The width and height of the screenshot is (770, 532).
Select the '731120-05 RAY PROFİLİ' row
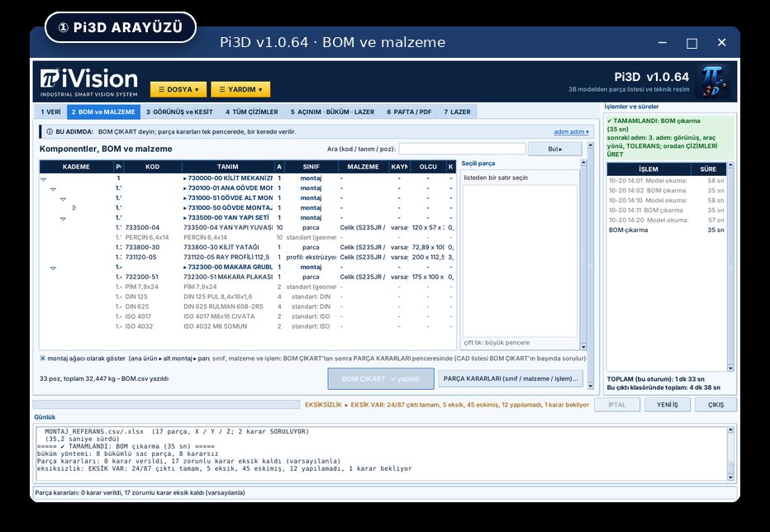[x=247, y=257]
